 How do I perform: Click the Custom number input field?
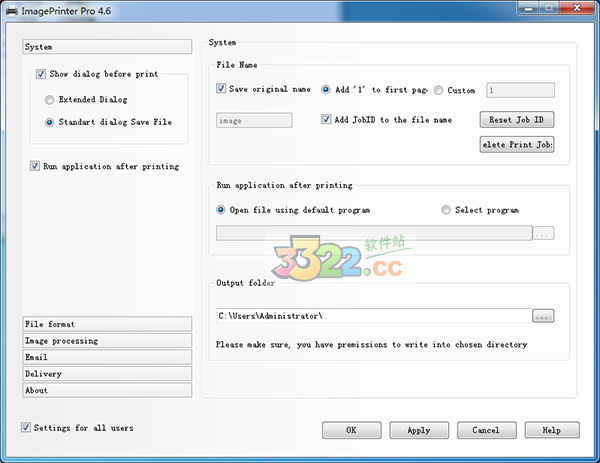coord(520,90)
